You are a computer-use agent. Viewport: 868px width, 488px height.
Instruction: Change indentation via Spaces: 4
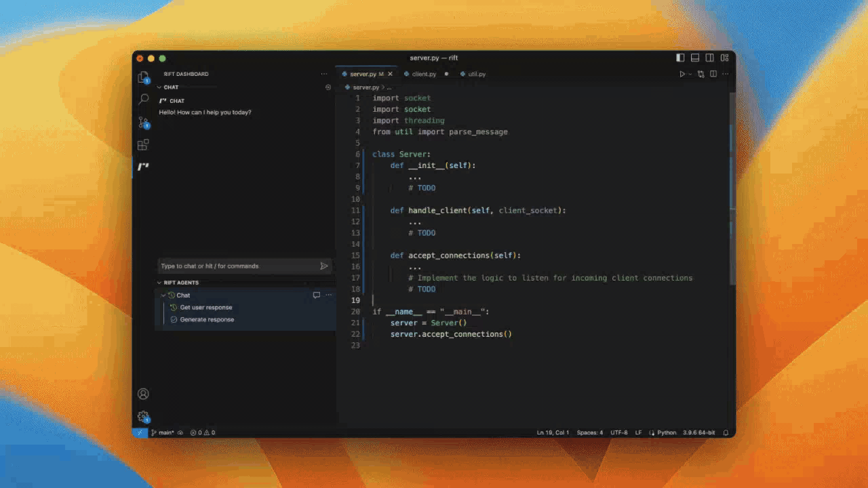pos(590,432)
